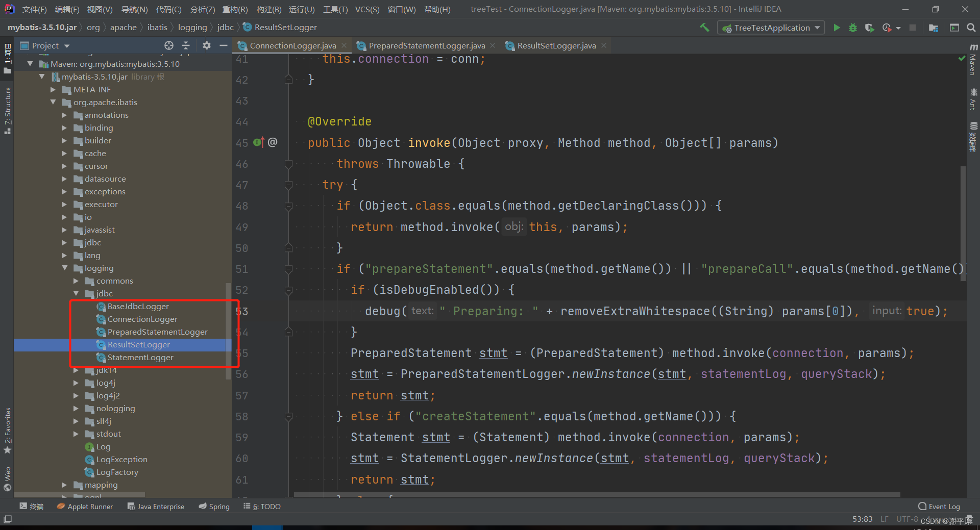Open Project panel settings gear
The width and height of the screenshot is (980, 530).
pos(206,45)
